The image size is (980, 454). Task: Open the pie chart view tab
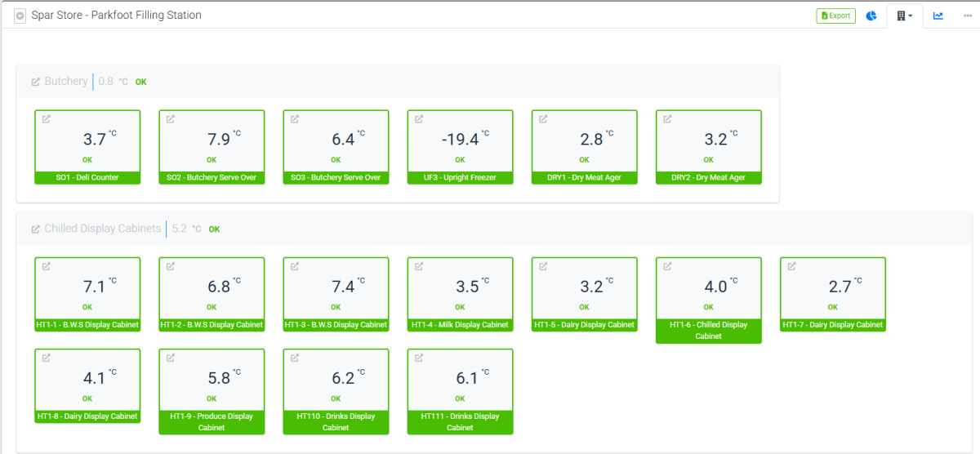click(871, 16)
